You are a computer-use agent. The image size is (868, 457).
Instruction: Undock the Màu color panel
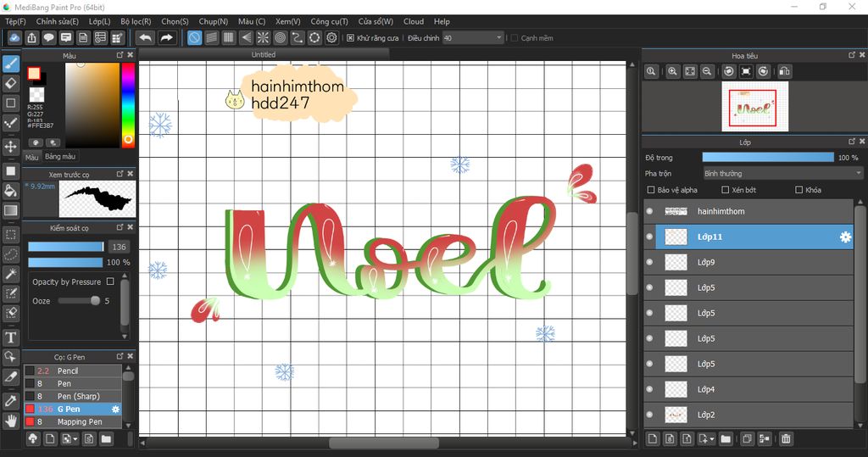click(120, 55)
